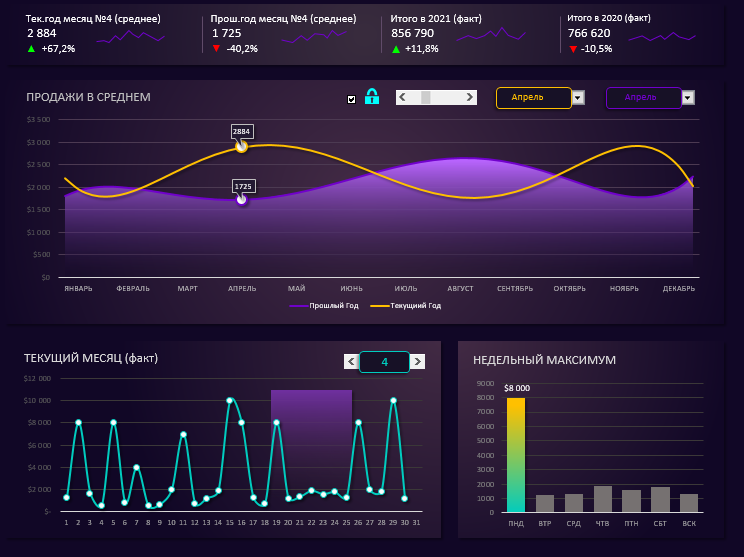This screenshot has height=557, width=744.
Task: Open the dropdown arrow beside purple 'Апрель' box
Action: (688, 98)
